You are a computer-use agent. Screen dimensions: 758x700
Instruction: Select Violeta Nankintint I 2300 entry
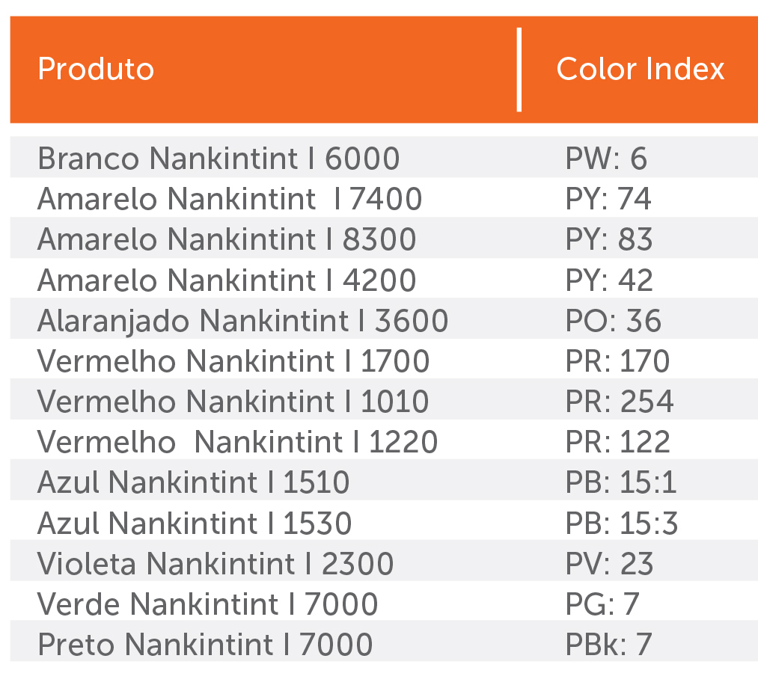pos(216,563)
